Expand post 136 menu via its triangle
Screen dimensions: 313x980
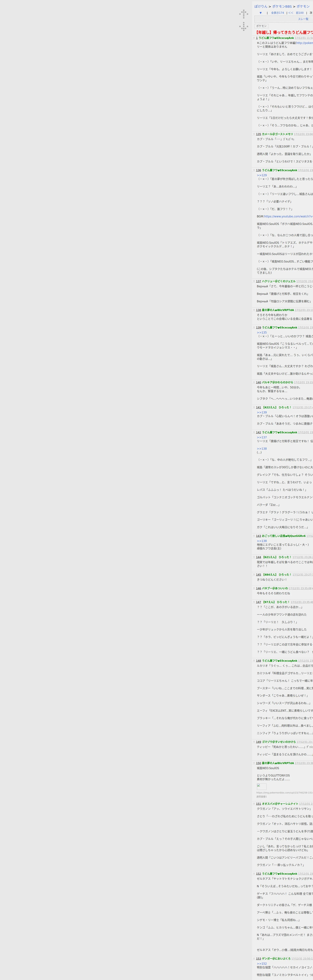[254, 170]
